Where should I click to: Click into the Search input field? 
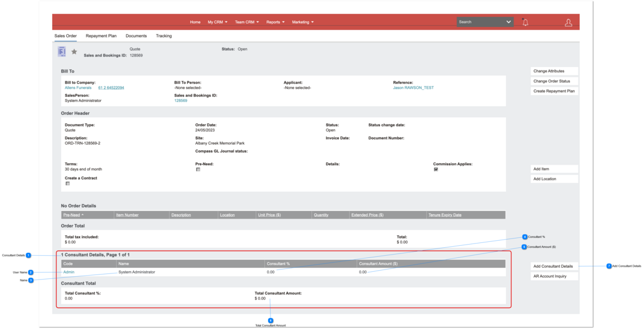click(481, 22)
